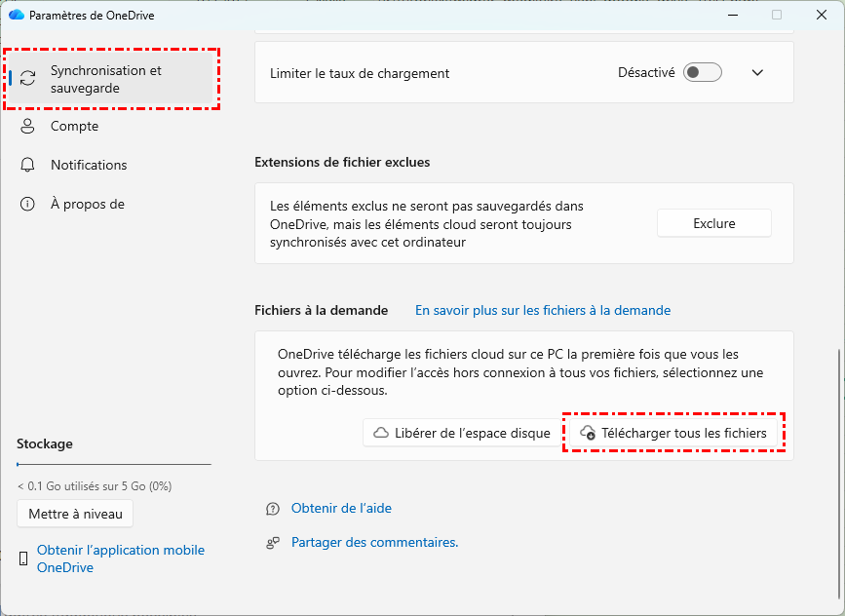
Task: Open Obtenir l'application mobile OneDrive link
Action: (x=121, y=558)
